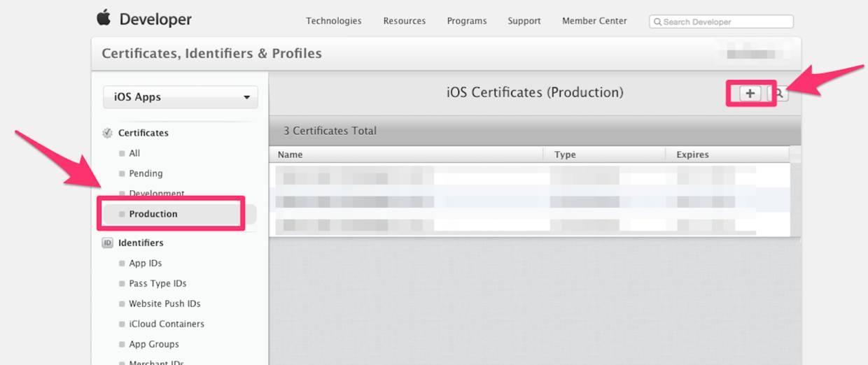
Task: Open App Groups under Identifiers
Action: (x=154, y=345)
